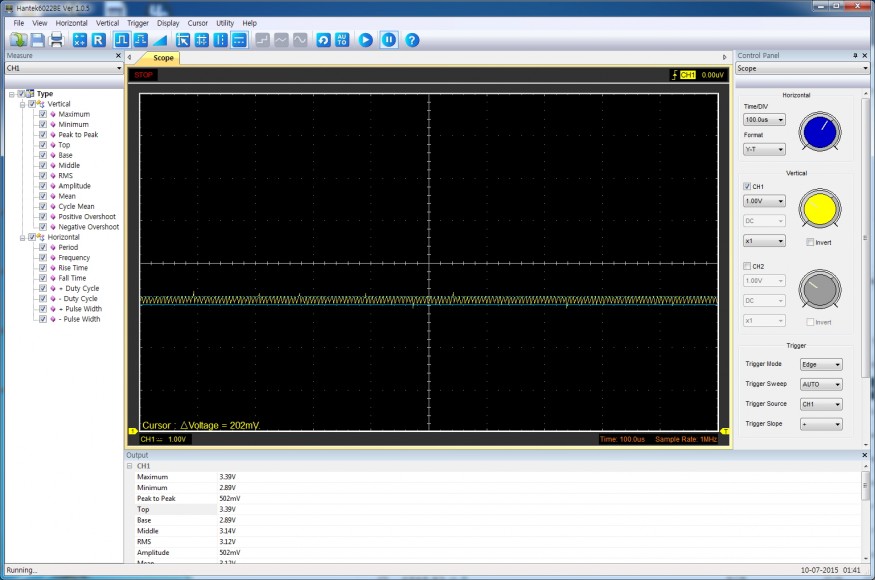Open the Time/DIV 100.0us dropdown
This screenshot has width=875, height=580.
coord(764,120)
